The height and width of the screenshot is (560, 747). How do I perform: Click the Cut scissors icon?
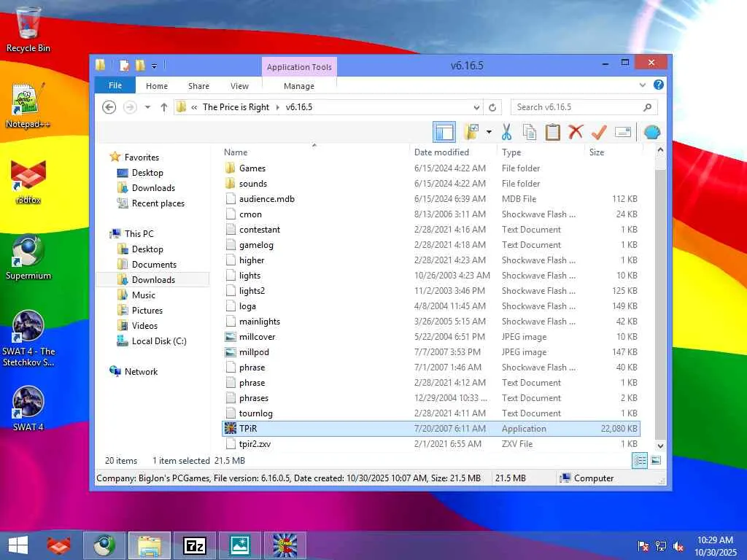506,132
